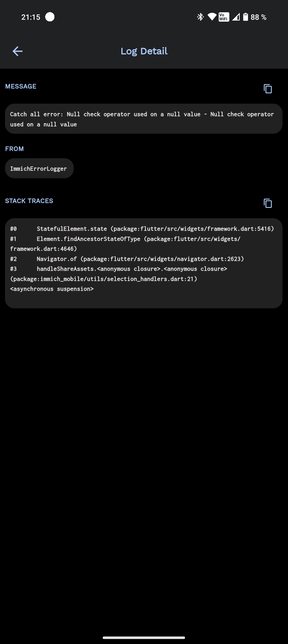This screenshot has height=644, width=288.
Task: Tap the Bluetooth status icon
Action: pos(200,17)
